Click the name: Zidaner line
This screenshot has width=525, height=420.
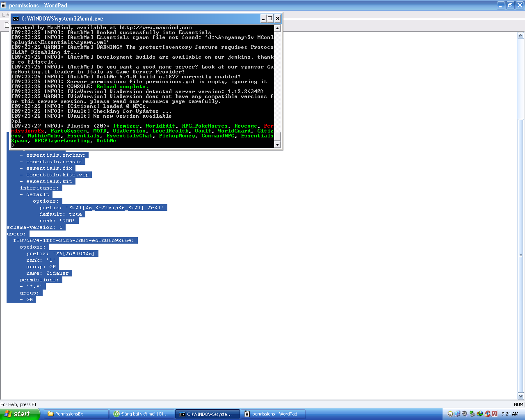click(48, 273)
